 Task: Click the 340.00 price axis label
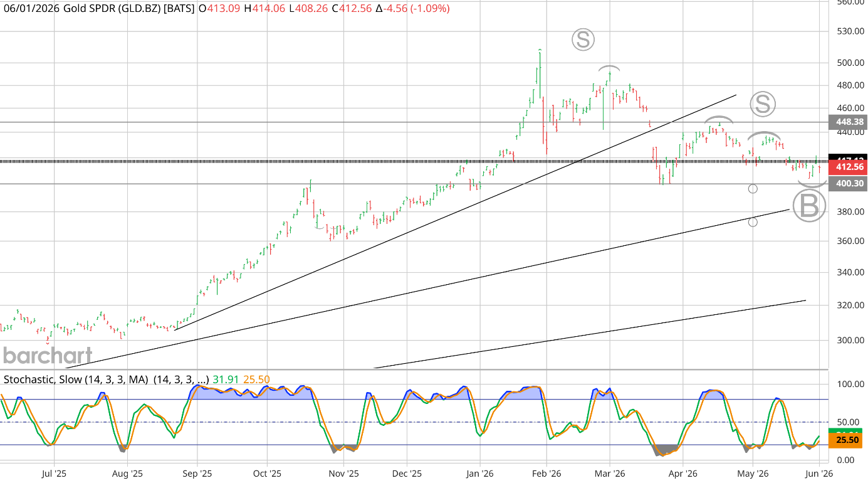click(850, 272)
